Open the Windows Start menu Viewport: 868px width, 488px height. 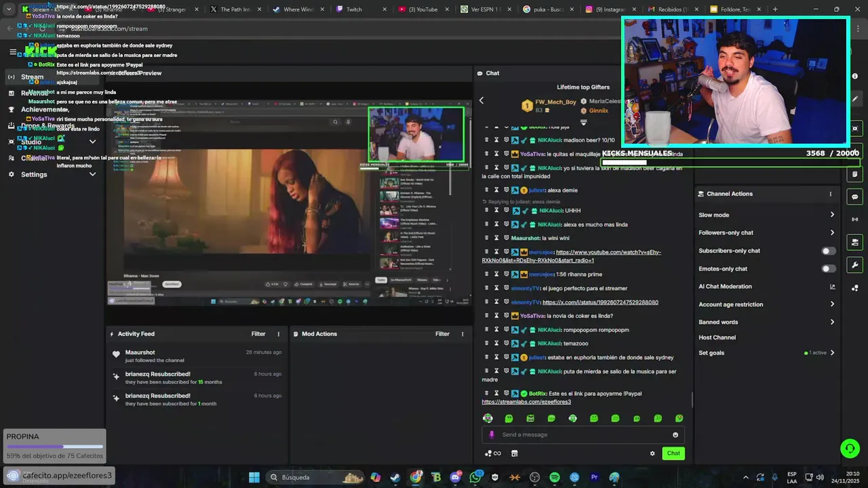254,477
